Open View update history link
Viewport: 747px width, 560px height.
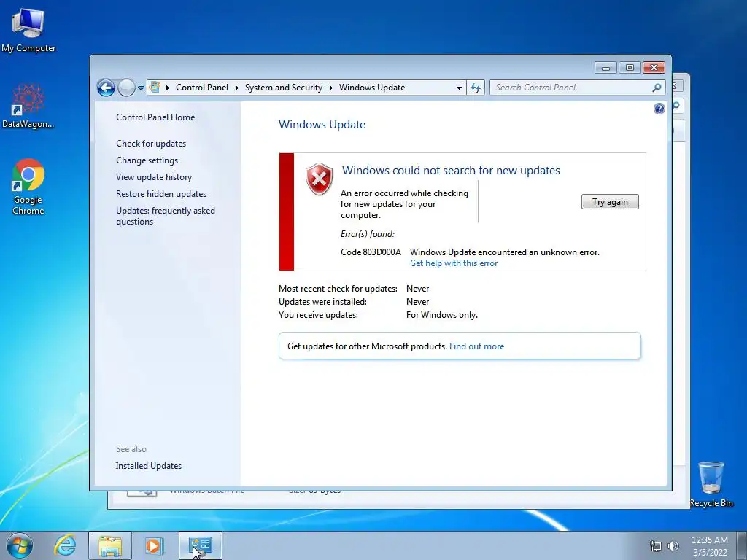coord(154,177)
